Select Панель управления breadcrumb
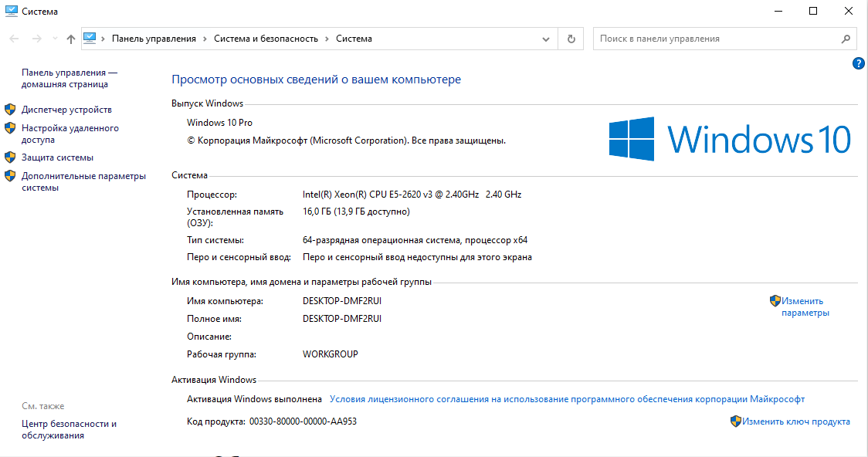868x457 pixels. (x=154, y=39)
